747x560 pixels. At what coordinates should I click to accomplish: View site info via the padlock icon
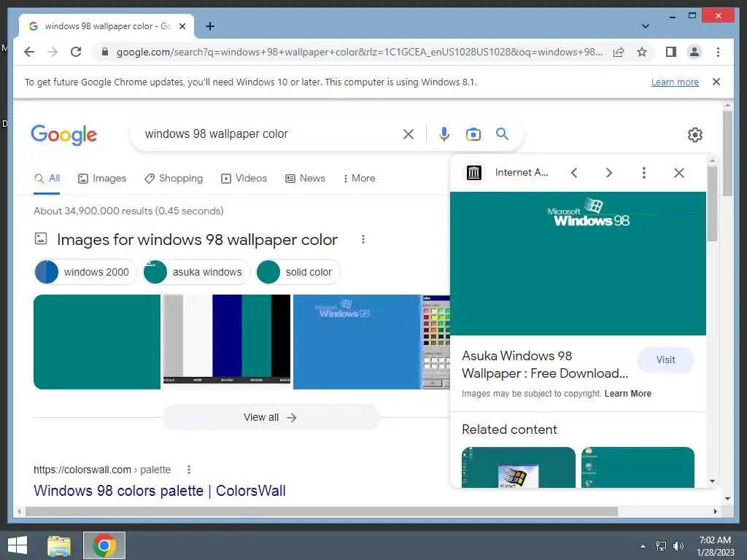105,52
